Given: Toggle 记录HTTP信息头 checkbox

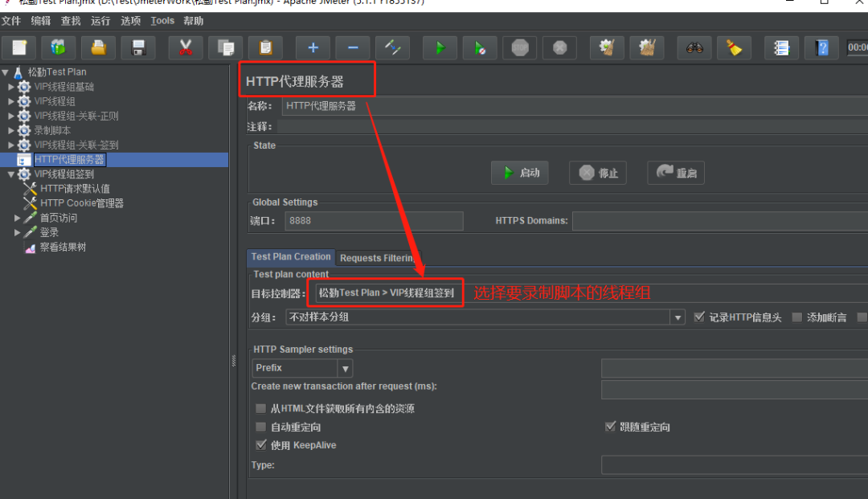Looking at the screenshot, I should [x=700, y=317].
